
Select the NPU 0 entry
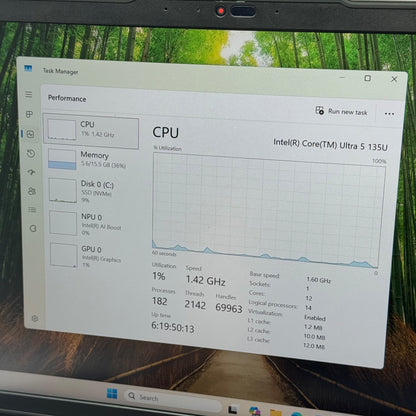coord(93,223)
